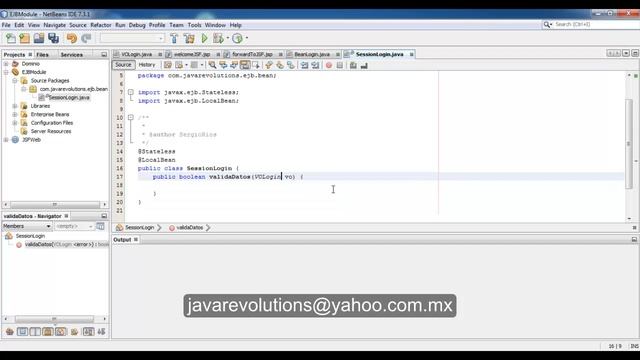Open the Navigate menu

[55, 25]
